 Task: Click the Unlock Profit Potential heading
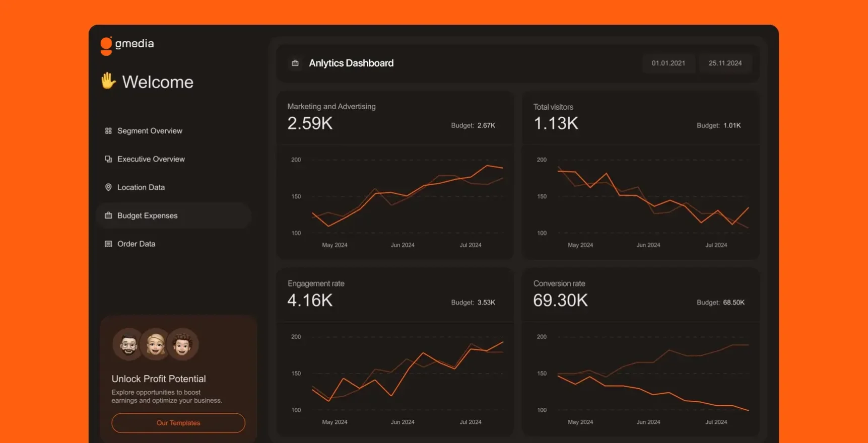[159, 379]
